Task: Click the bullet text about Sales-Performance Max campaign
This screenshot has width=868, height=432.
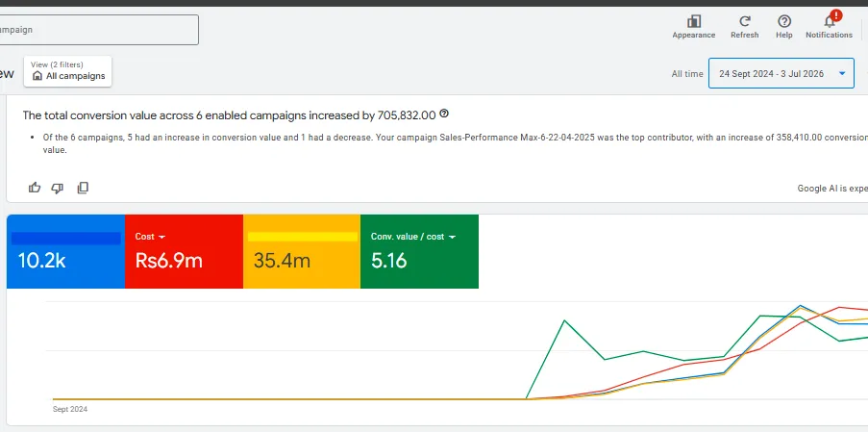Action: click(x=455, y=143)
